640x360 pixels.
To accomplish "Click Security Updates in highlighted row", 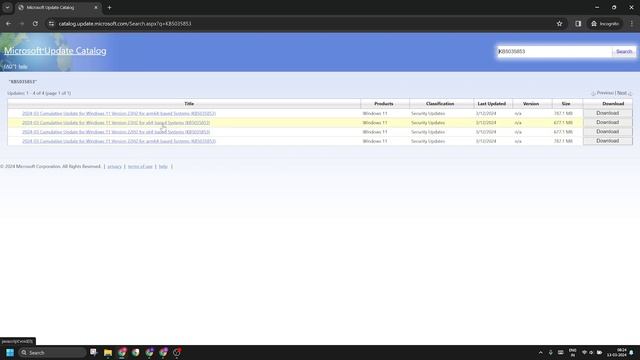I will (x=428, y=123).
